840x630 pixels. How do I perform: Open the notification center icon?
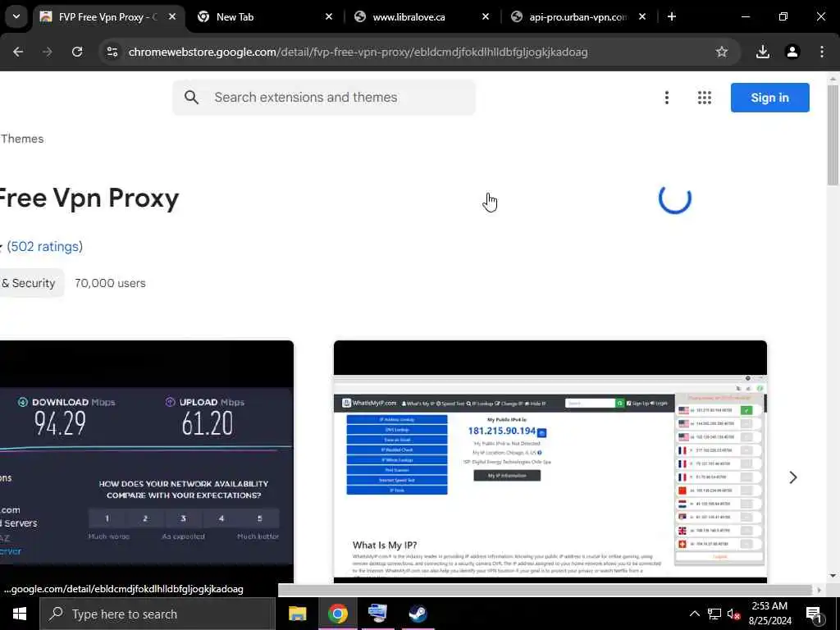point(814,615)
